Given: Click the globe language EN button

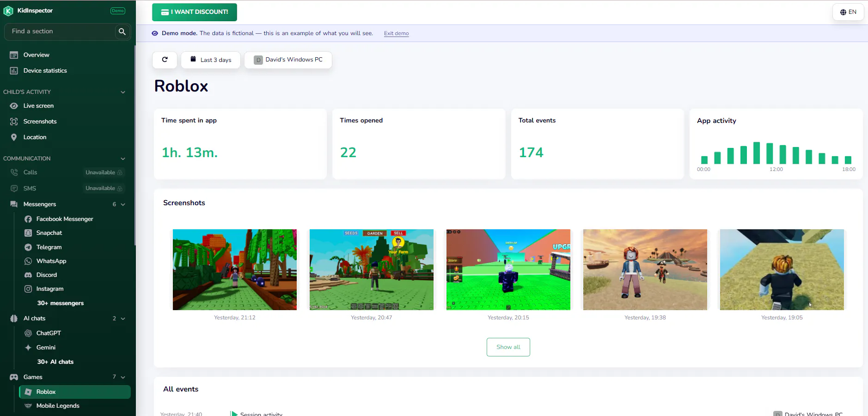Looking at the screenshot, I should coord(848,12).
